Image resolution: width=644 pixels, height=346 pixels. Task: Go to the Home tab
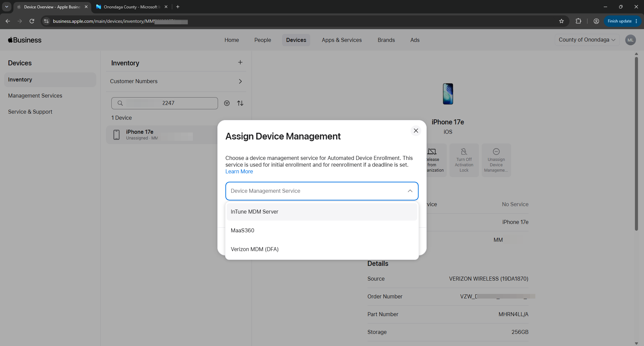[x=232, y=40]
